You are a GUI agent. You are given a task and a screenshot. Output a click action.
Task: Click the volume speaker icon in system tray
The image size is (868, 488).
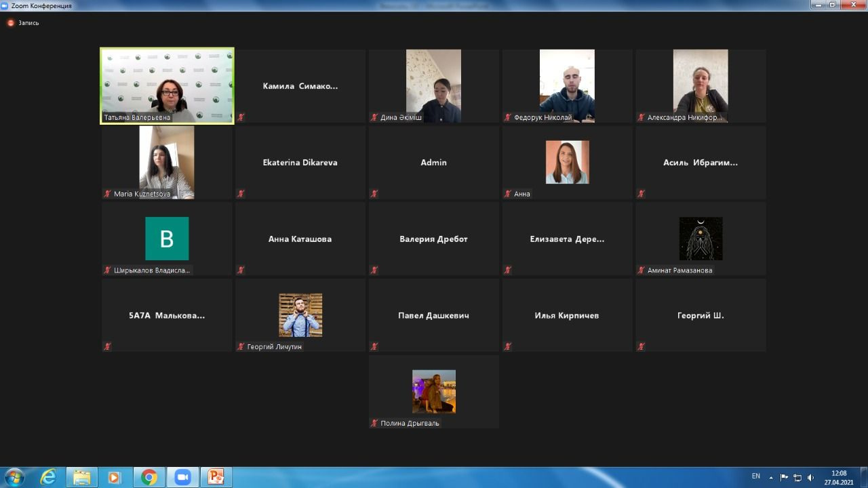pyautogui.click(x=811, y=477)
